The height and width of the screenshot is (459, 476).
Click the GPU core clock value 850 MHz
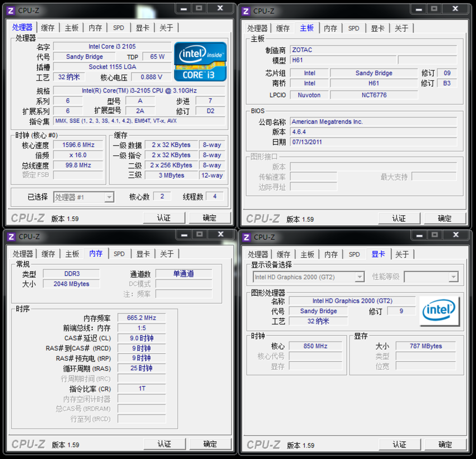(316, 346)
